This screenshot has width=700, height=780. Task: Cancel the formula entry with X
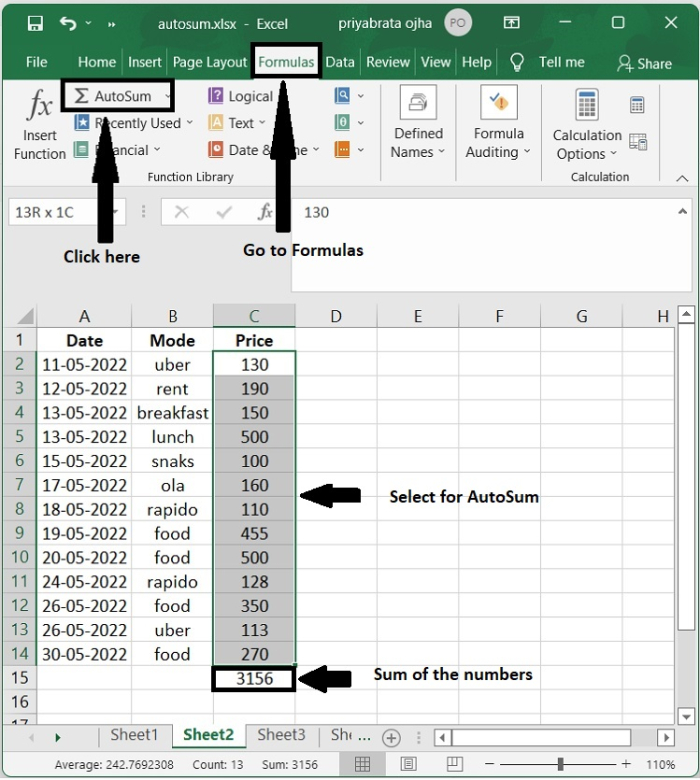182,212
